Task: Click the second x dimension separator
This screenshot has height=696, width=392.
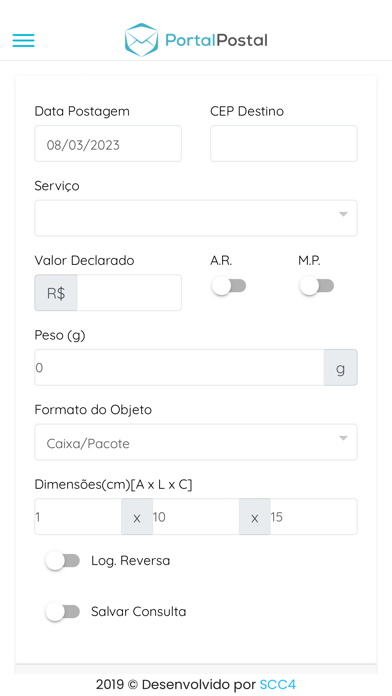Action: 255,517
